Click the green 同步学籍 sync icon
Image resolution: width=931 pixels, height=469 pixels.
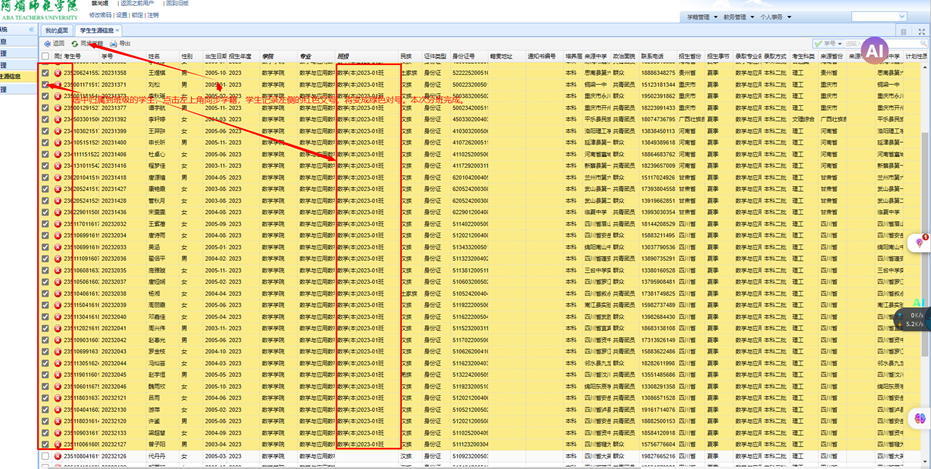74,43
